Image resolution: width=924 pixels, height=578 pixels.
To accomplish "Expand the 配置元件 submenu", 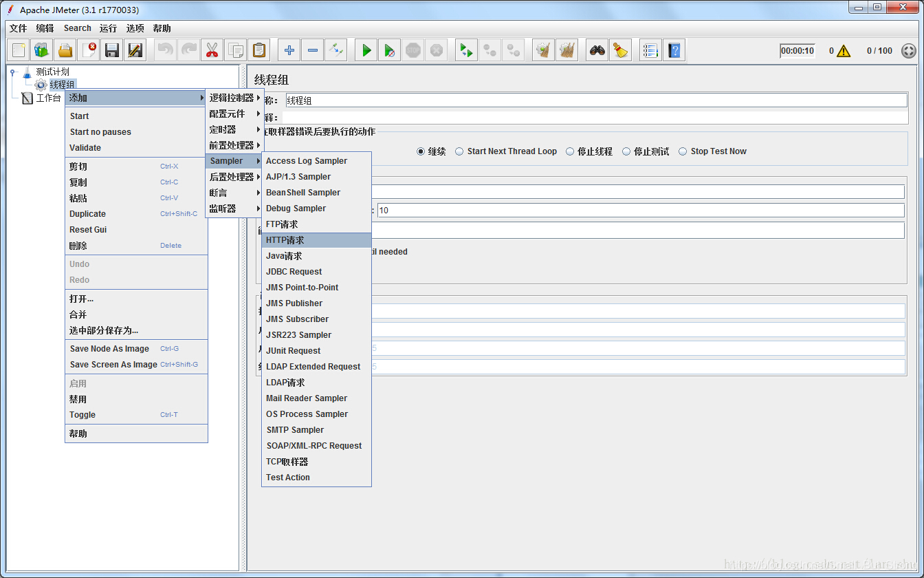I will (x=234, y=114).
